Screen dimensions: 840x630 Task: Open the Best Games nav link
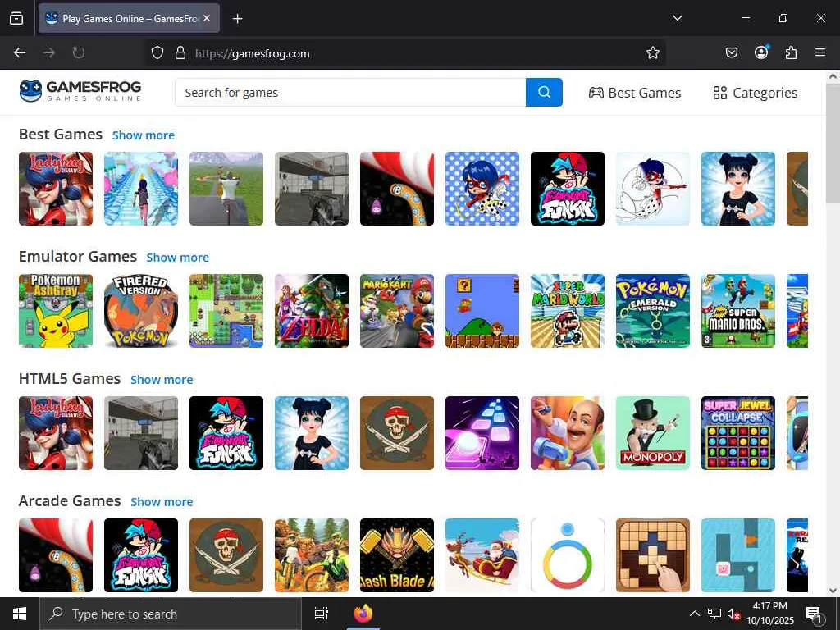(x=635, y=93)
